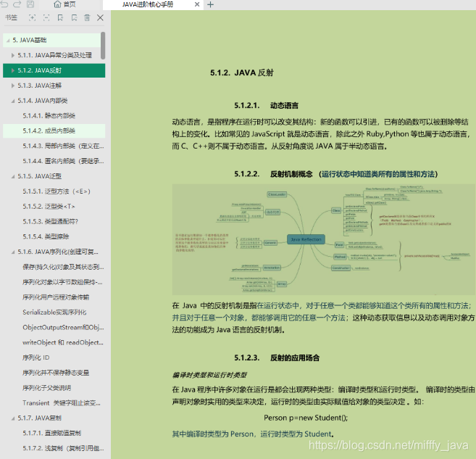Collapse the 5. JAVA基础 node
This screenshot has height=459, width=476.
(x=8, y=41)
